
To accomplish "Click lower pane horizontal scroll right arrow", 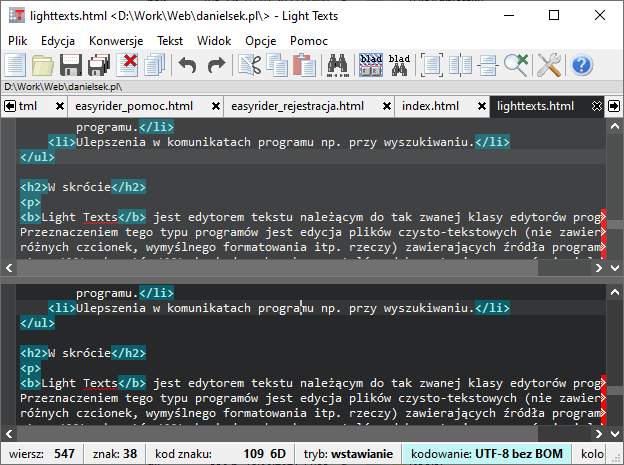I will pos(599,434).
